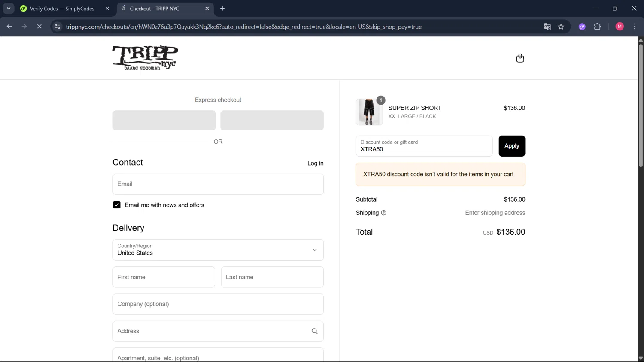This screenshot has width=644, height=362.
Task: Minimize the browser window
Action: (x=596, y=8)
